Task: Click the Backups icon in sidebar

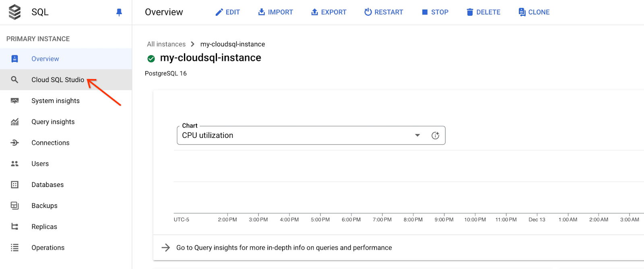Action: point(15,206)
